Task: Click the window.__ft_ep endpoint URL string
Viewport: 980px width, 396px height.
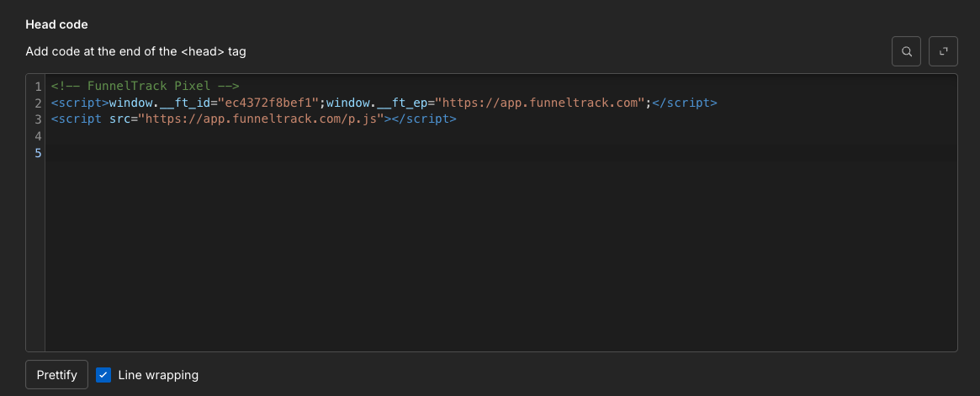Action: point(541,103)
